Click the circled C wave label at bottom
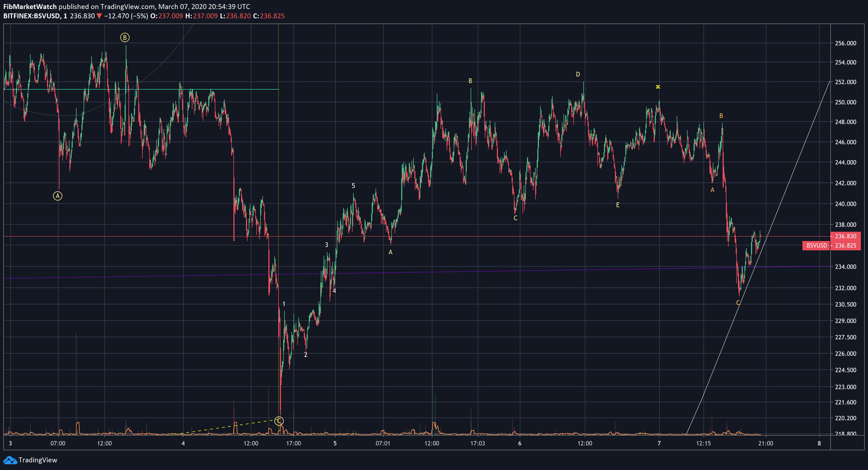Screen dimensions: 868x470 [x=279, y=421]
